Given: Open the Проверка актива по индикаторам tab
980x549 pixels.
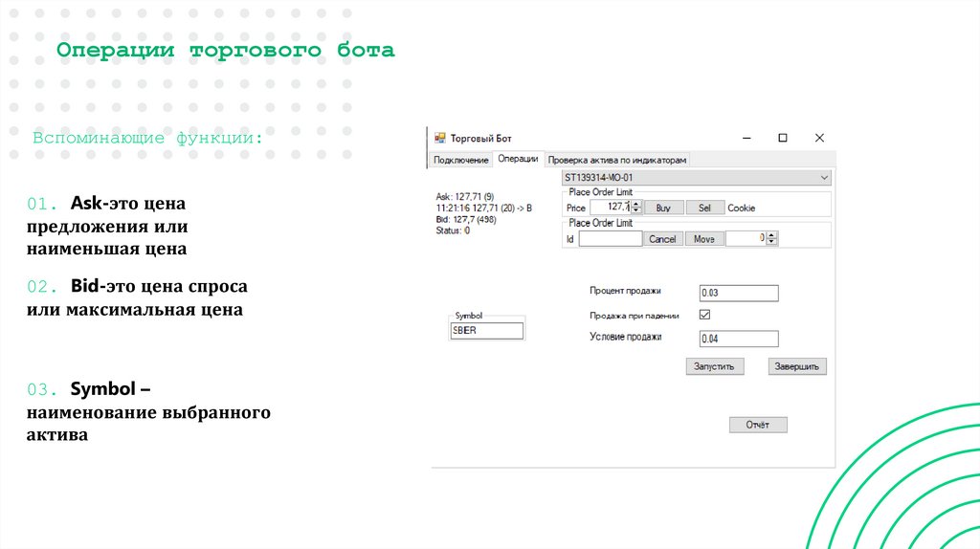Looking at the screenshot, I should pos(617,160).
